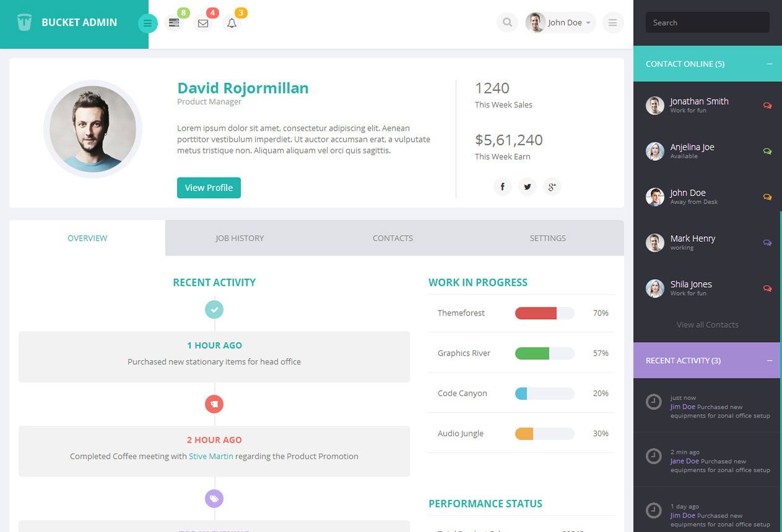Open the tasks list icon with badge 8
This screenshot has height=532, width=782.
(x=174, y=24)
